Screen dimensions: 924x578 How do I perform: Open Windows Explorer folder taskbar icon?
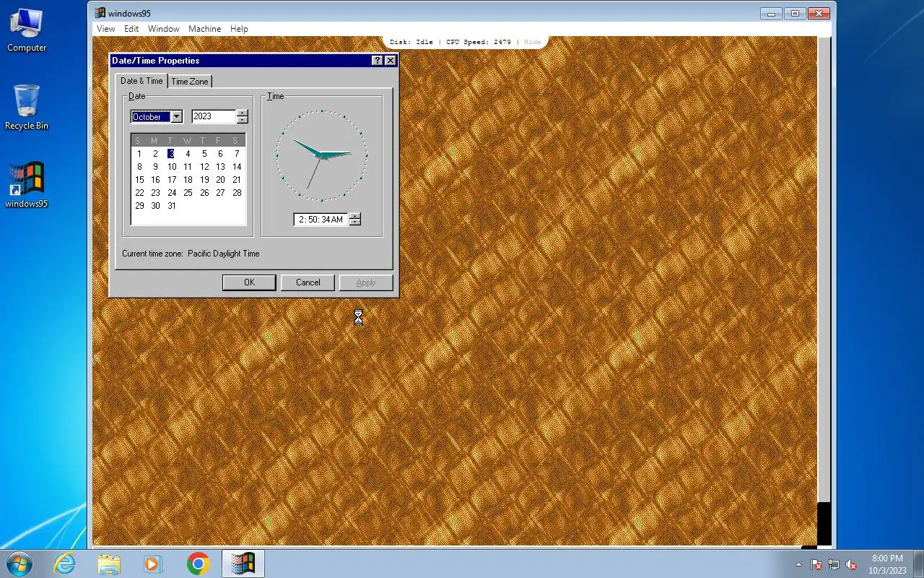coord(109,564)
